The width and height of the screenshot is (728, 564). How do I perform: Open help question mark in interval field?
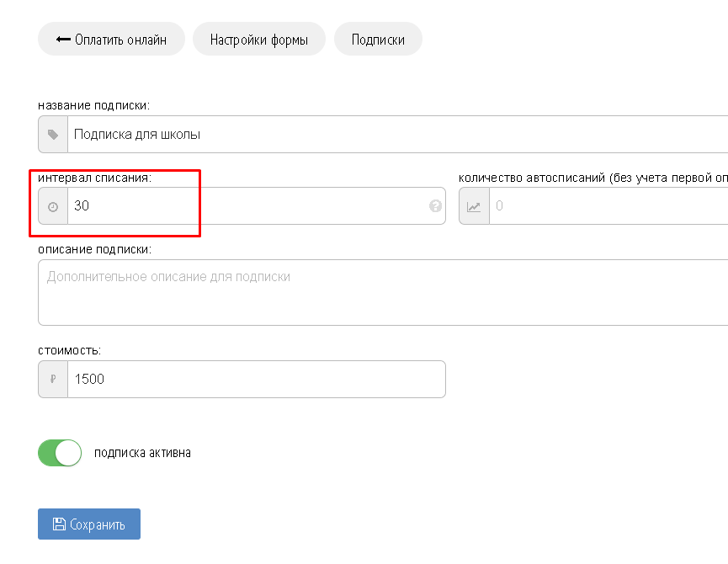pyautogui.click(x=435, y=205)
